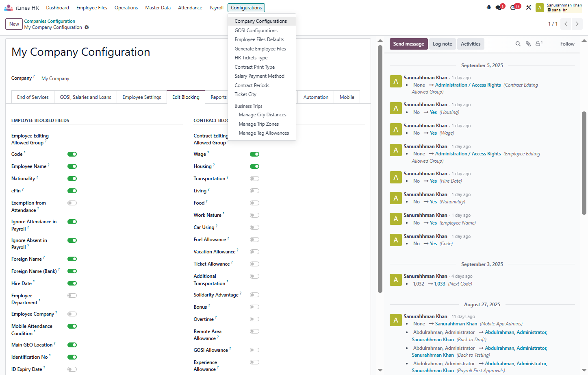588x375 pixels.
Task: Toggle the Hire Date switch
Action: (x=72, y=283)
